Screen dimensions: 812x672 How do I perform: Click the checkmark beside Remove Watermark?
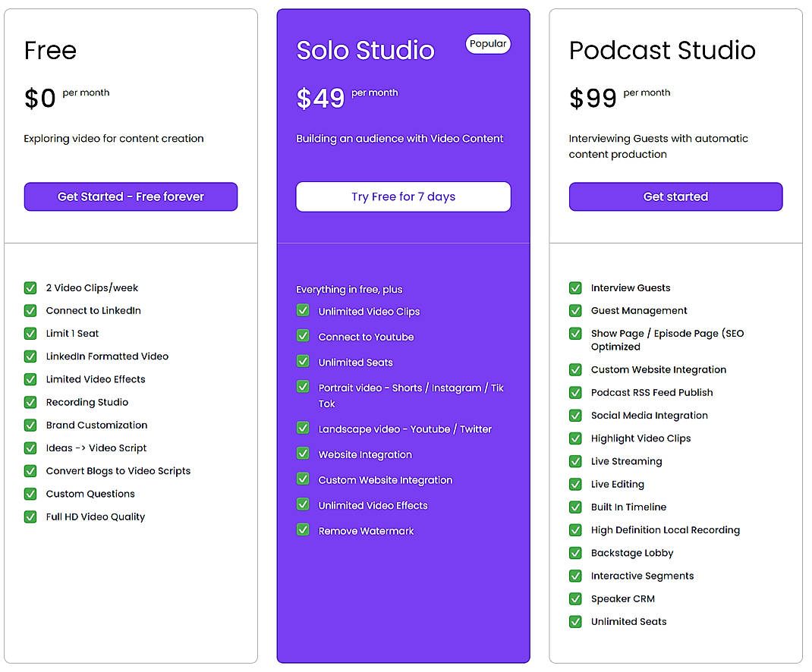pos(303,531)
